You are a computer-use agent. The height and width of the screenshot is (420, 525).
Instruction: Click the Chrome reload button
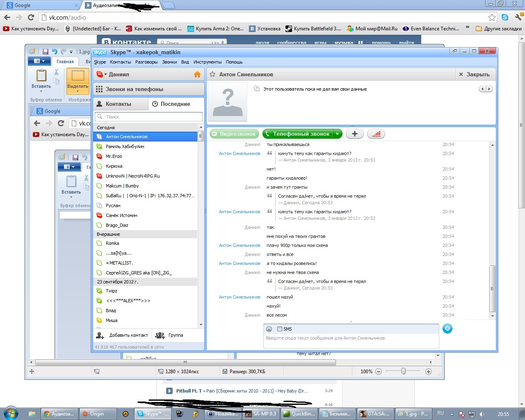coord(31,17)
